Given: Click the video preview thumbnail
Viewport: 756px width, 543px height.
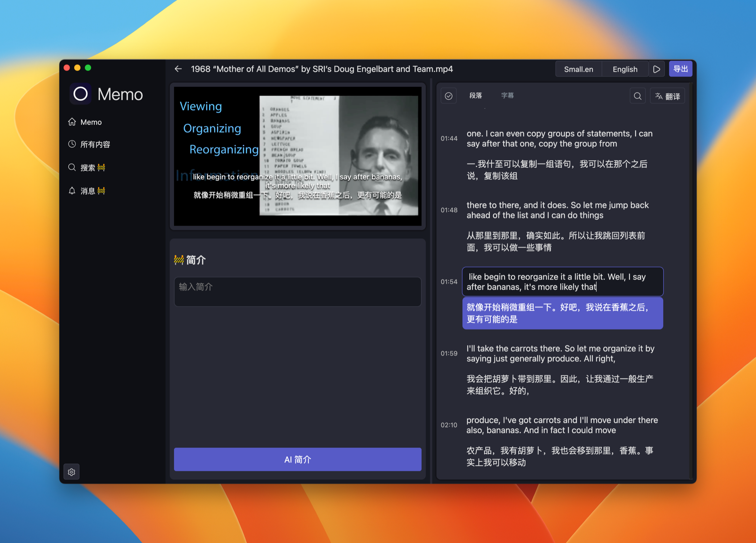Looking at the screenshot, I should 298,156.
